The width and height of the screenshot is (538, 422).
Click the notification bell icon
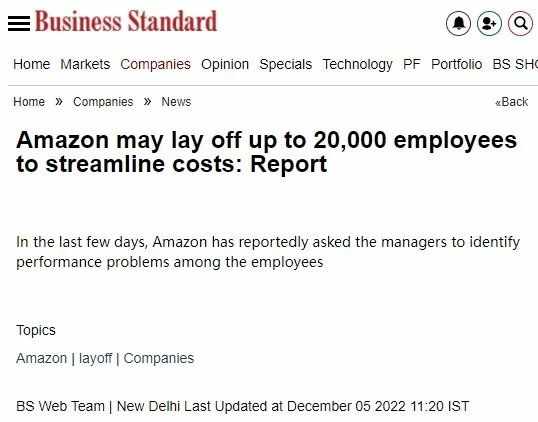click(x=458, y=23)
